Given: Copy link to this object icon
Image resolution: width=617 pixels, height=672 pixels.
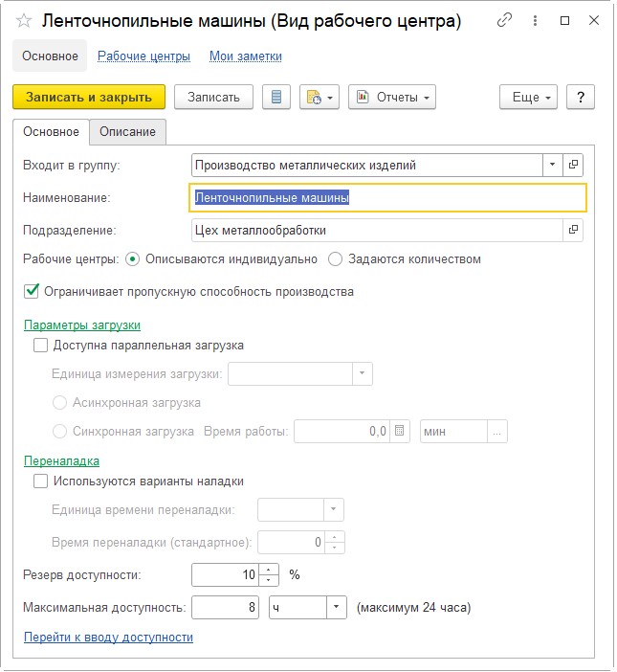Looking at the screenshot, I should pos(504,20).
